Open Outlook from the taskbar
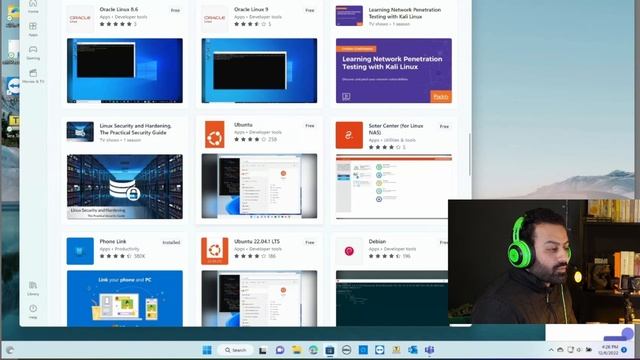Screen dimensions: 640x360 click(x=413, y=350)
